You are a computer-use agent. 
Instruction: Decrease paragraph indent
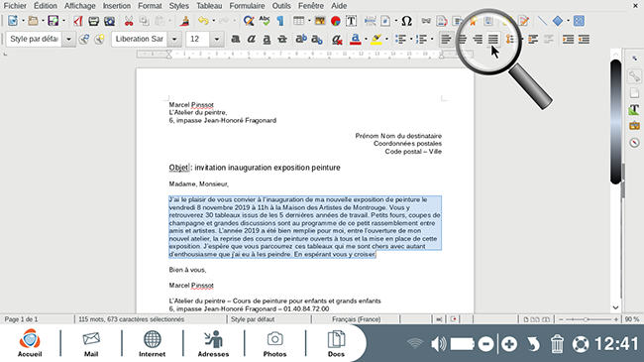tap(584, 39)
